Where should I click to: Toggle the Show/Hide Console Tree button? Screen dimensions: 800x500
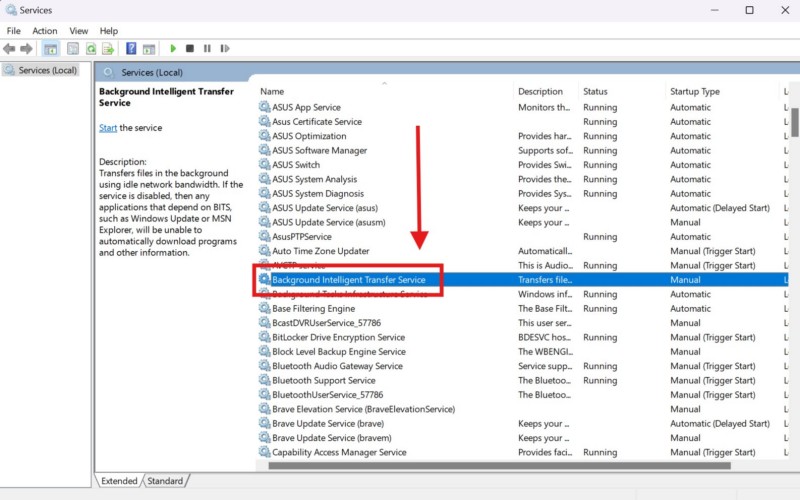coord(51,48)
